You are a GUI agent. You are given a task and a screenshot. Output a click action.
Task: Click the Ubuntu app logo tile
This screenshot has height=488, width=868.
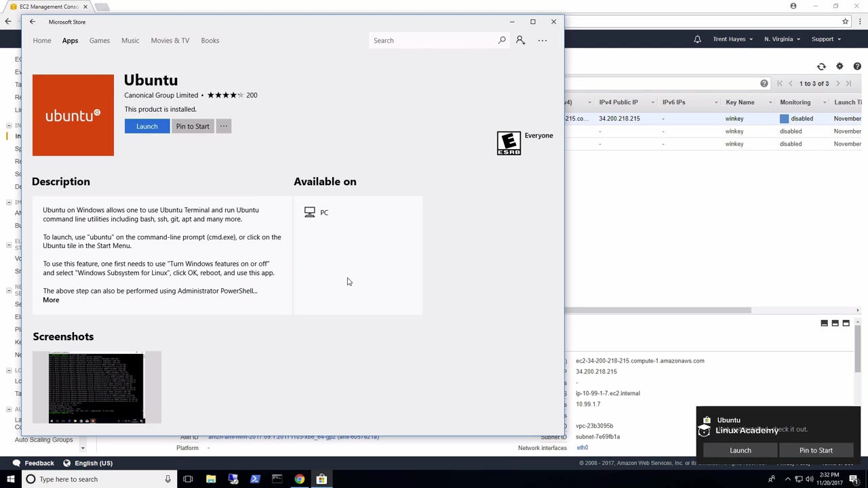(73, 115)
